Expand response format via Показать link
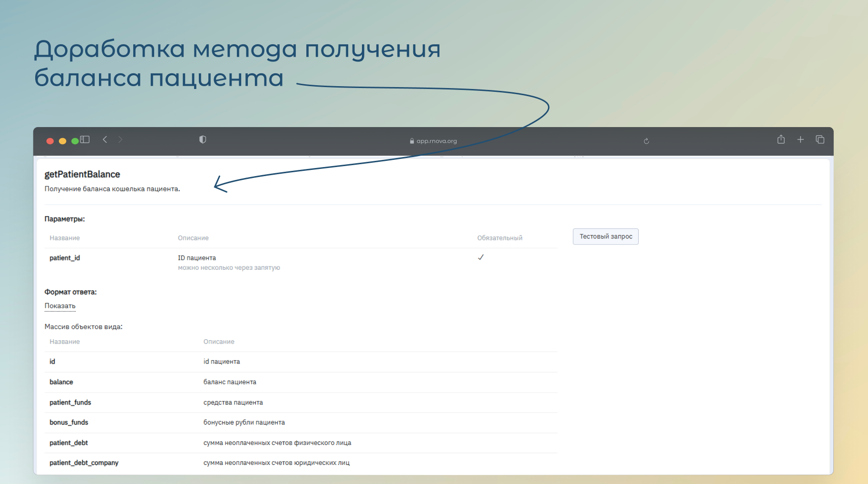This screenshot has height=484, width=868. pyautogui.click(x=60, y=306)
